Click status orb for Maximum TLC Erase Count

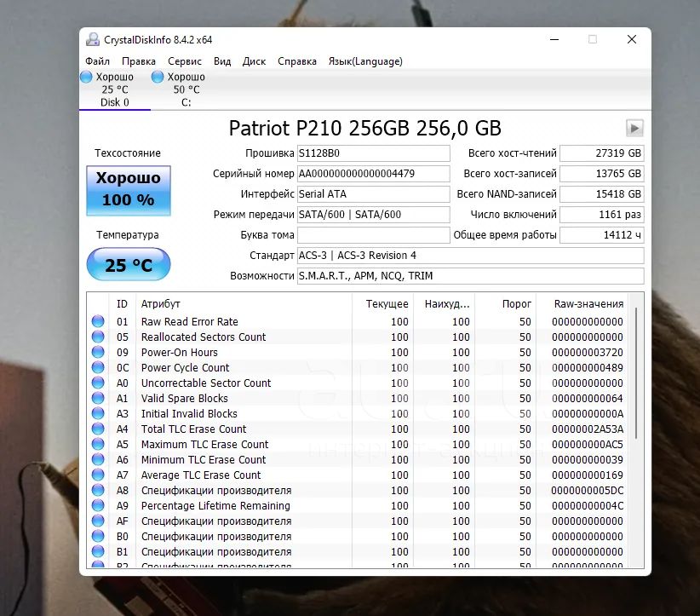[98, 444]
